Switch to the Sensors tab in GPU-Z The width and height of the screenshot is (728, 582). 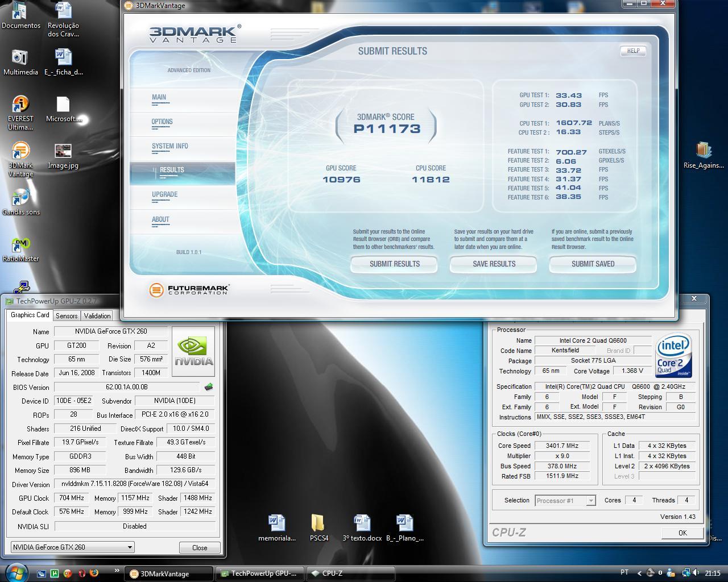[67, 316]
